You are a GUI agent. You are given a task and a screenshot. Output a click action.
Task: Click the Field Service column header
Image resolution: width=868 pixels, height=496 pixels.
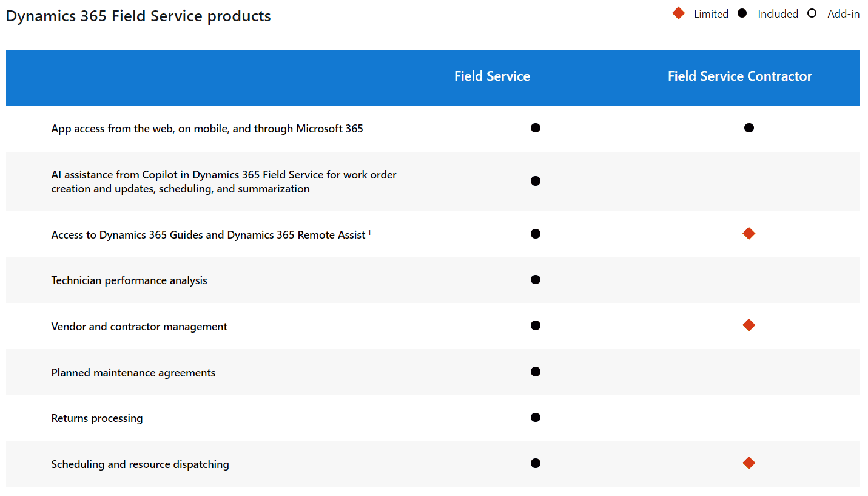tap(492, 76)
